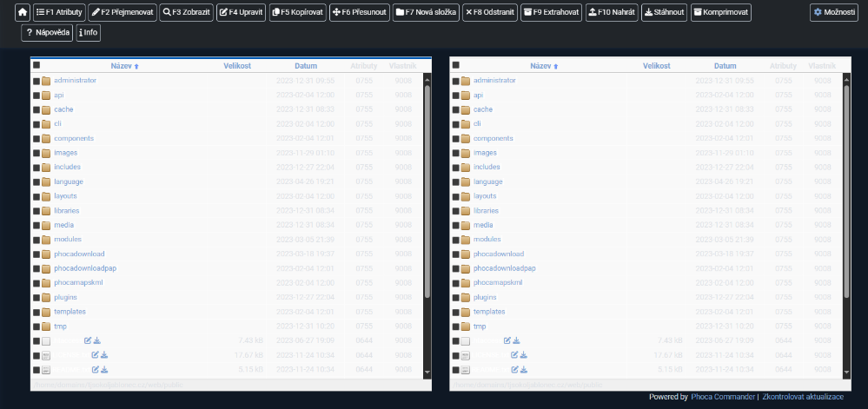Sort left panel by Velikost column
Image resolution: width=868 pixels, height=409 pixels.
(x=237, y=66)
